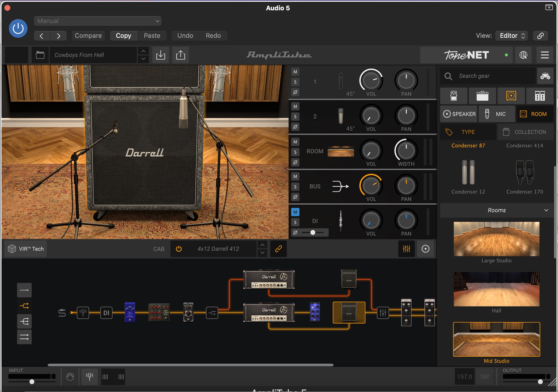Viewport: 558px width, 392px height.
Task: Select the Hall room thumbnail
Action: (x=497, y=289)
